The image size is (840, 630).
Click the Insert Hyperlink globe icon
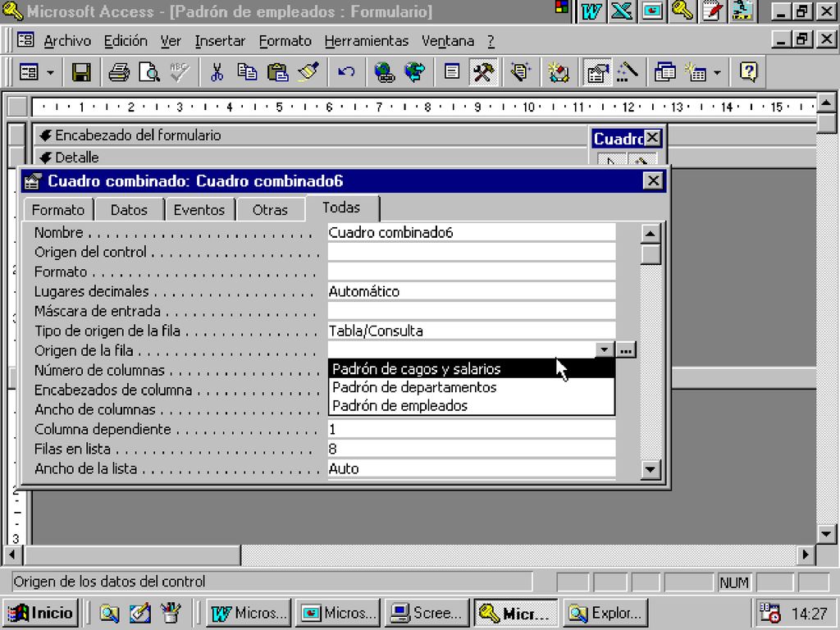(384, 72)
